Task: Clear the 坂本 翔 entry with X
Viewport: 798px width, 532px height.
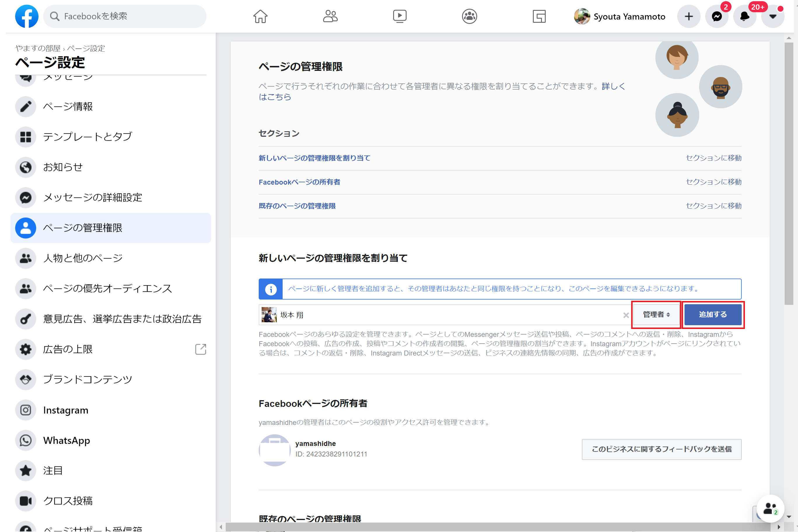Action: [626, 316]
